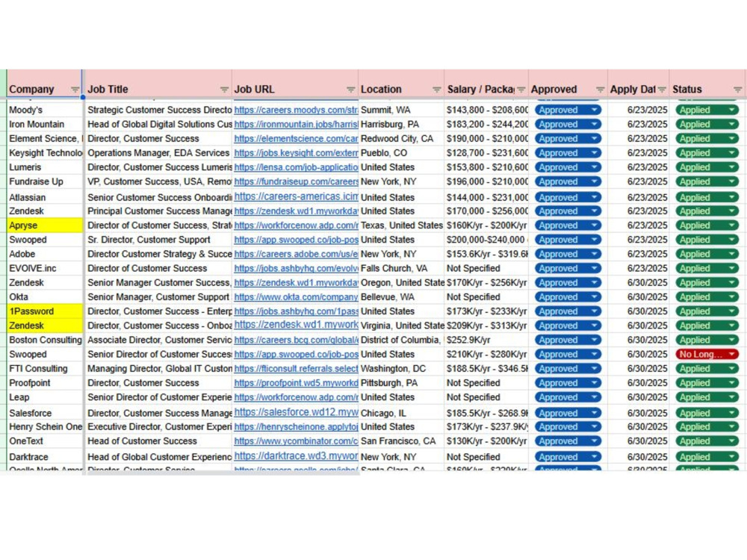Open the Approved column filter icon
Image resolution: width=747 pixels, height=560 pixels.
coord(600,90)
